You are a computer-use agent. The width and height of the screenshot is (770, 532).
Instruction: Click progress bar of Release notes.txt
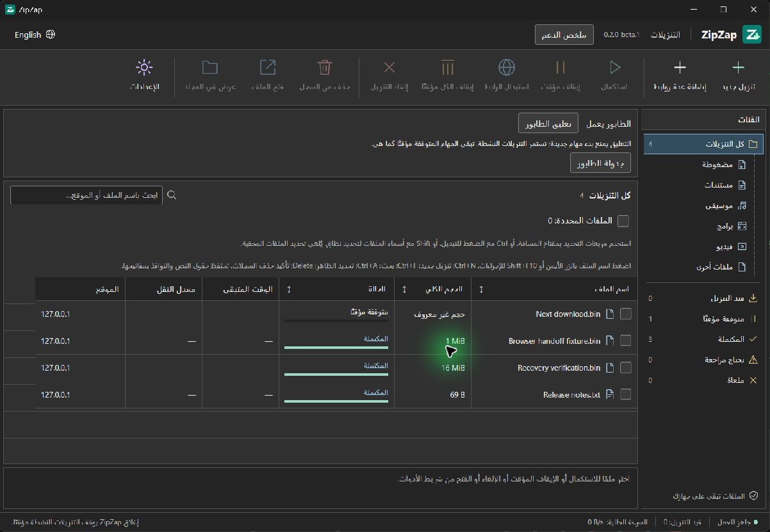tap(336, 401)
